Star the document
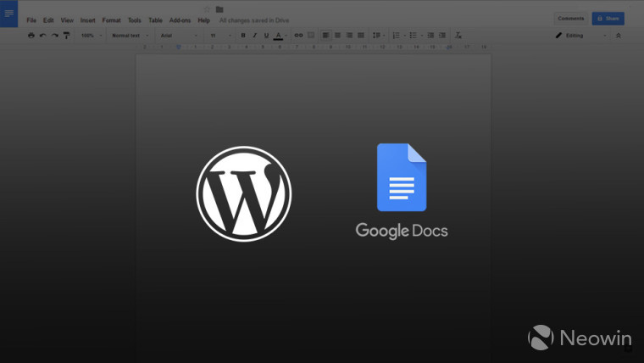Screen dimensions: 644x363 (x=207, y=9)
